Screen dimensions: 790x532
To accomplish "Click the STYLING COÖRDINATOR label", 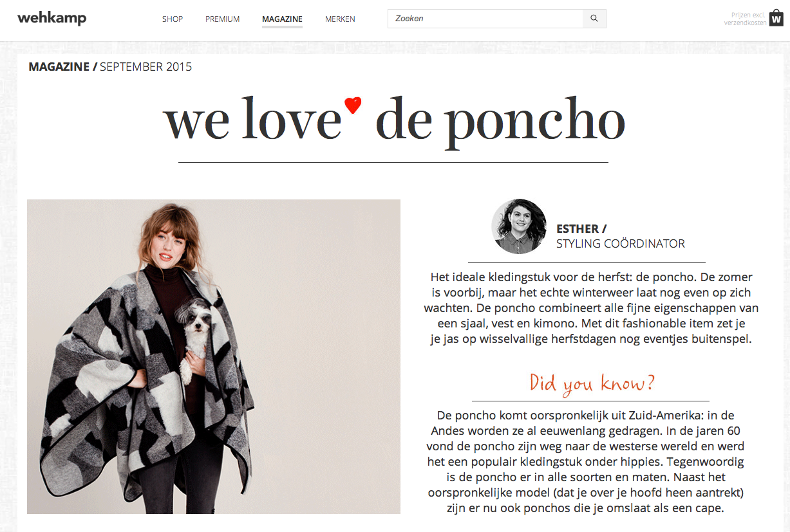I will [x=621, y=244].
